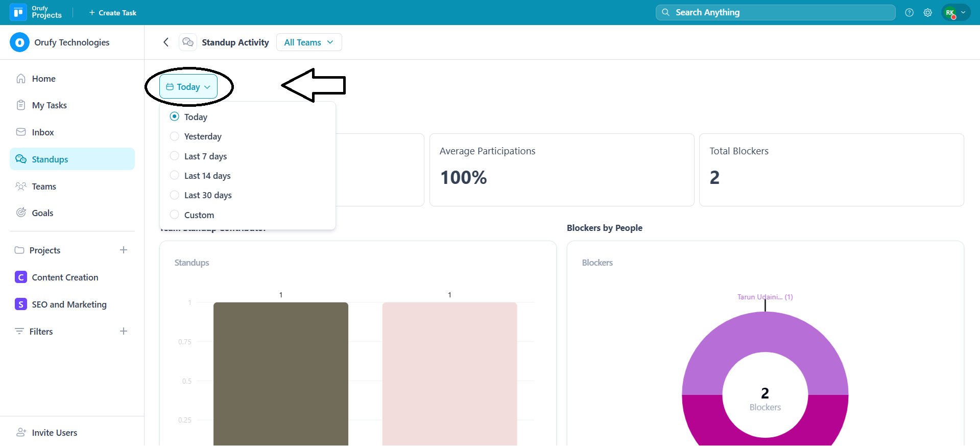The height and width of the screenshot is (446, 980).
Task: Click Invite Users at sidebar bottom
Action: pos(54,433)
